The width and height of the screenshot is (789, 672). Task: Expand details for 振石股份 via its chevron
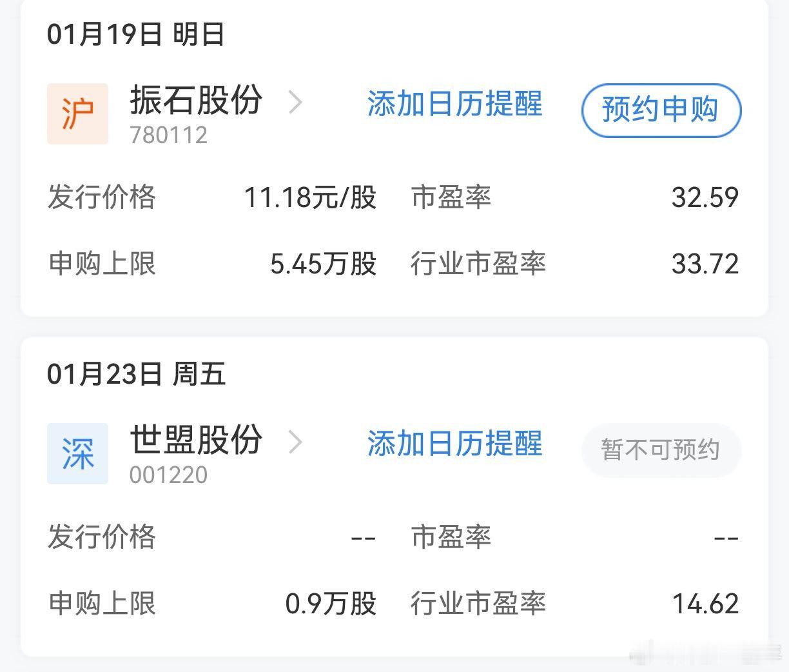pyautogui.click(x=297, y=103)
